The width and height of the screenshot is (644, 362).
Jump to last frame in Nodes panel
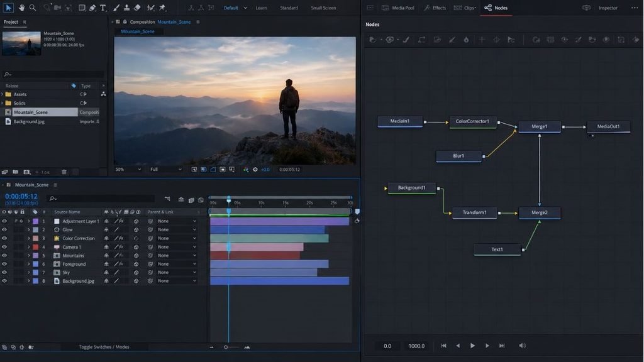502,346
